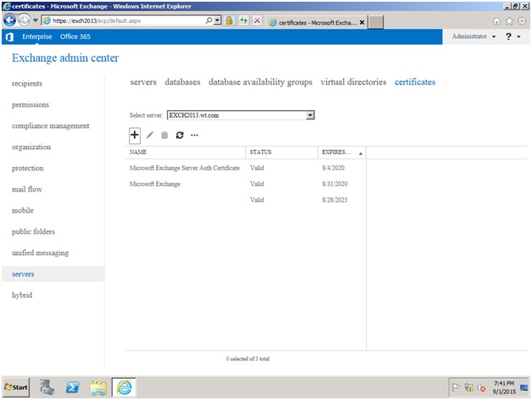The height and width of the screenshot is (400, 532).
Task: Open the Windows Start button
Action: click(x=16, y=387)
